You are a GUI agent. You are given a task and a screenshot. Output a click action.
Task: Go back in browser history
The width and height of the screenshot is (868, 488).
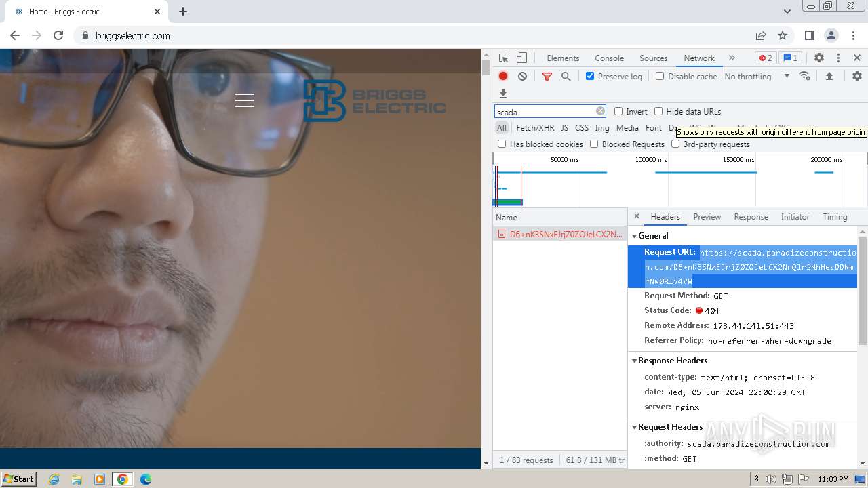point(15,35)
